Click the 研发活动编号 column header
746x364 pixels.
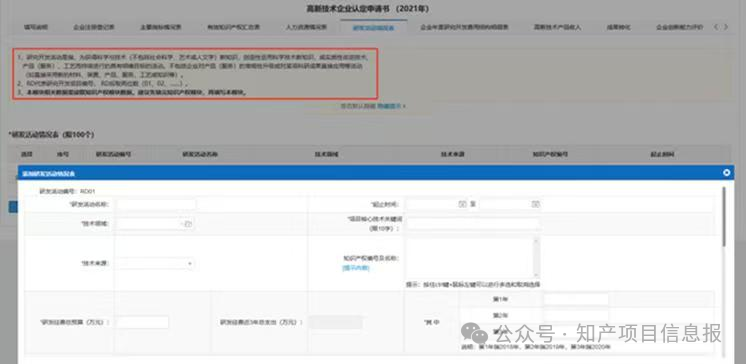(113, 155)
